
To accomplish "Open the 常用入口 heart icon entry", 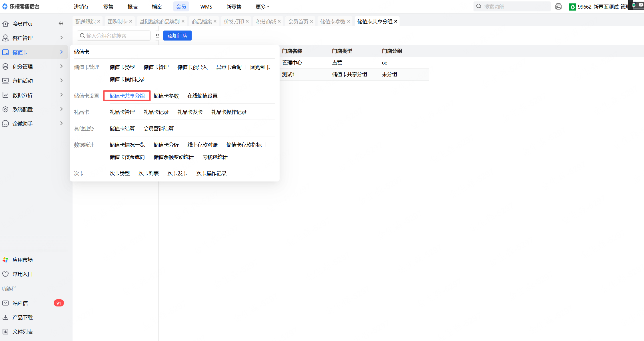I will tap(5, 274).
